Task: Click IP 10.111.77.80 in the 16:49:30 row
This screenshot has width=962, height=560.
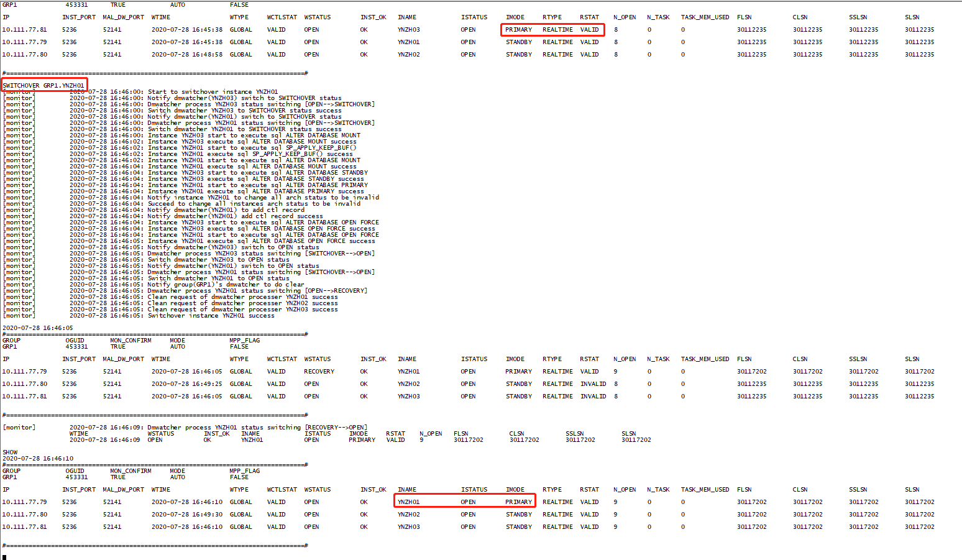Action: [24, 515]
